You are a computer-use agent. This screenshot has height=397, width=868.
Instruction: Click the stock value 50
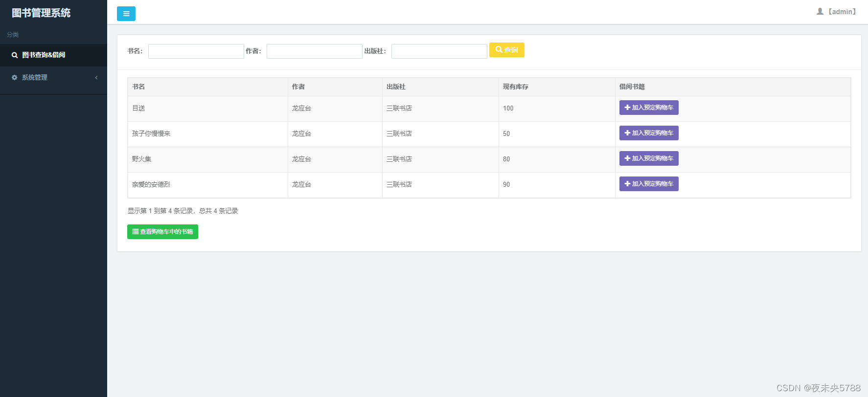506,134
